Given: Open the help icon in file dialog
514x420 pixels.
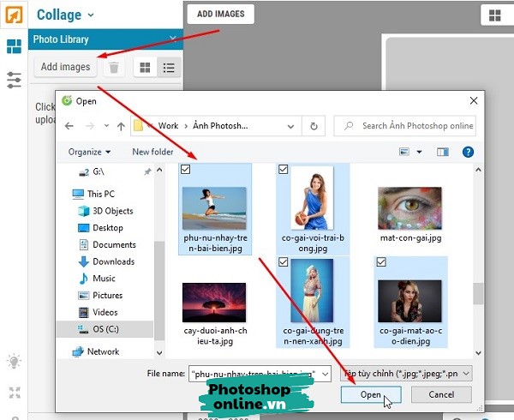Looking at the screenshot, I should point(468,152).
